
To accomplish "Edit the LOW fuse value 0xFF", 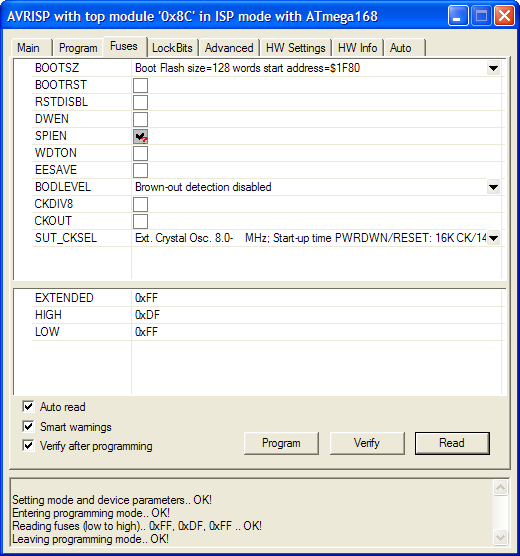I will point(146,332).
